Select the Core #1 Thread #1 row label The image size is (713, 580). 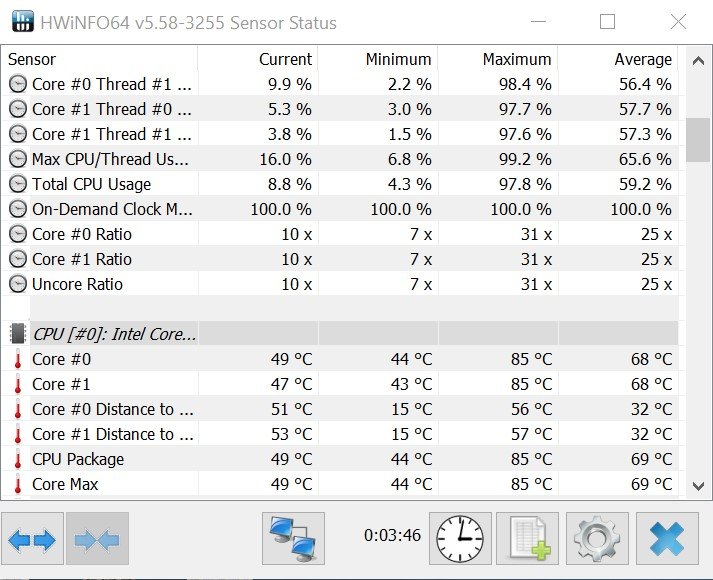[x=112, y=134]
